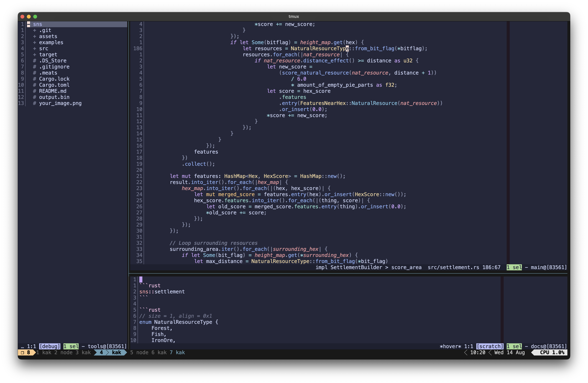Viewport: 588px width, 383px height.
Task: Click the IronOre enum variant
Action: click(162, 340)
